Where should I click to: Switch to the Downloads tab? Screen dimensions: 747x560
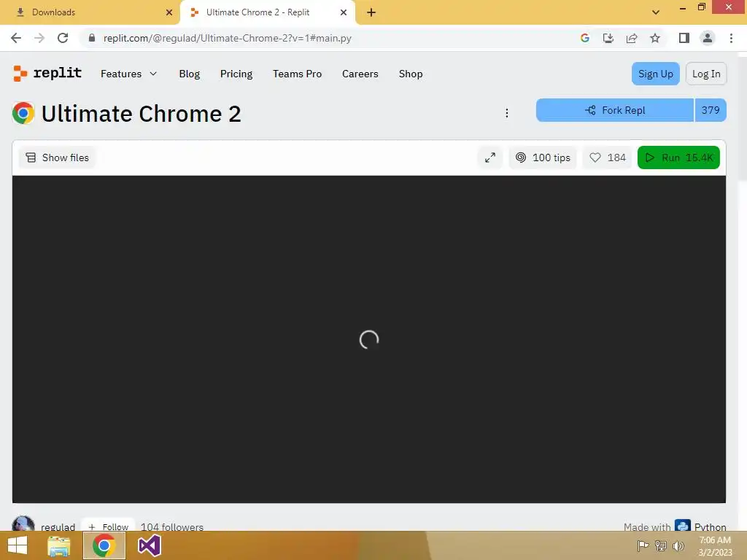coord(90,12)
